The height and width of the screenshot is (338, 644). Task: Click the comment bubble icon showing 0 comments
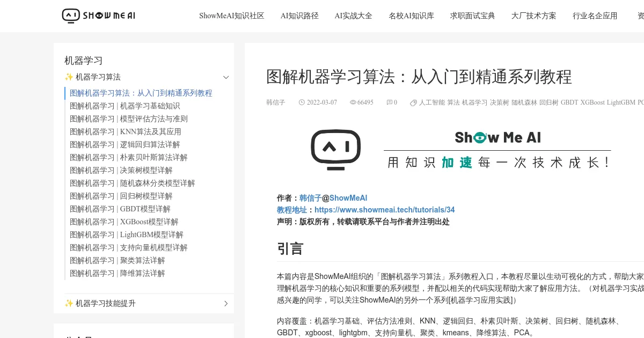click(x=388, y=102)
